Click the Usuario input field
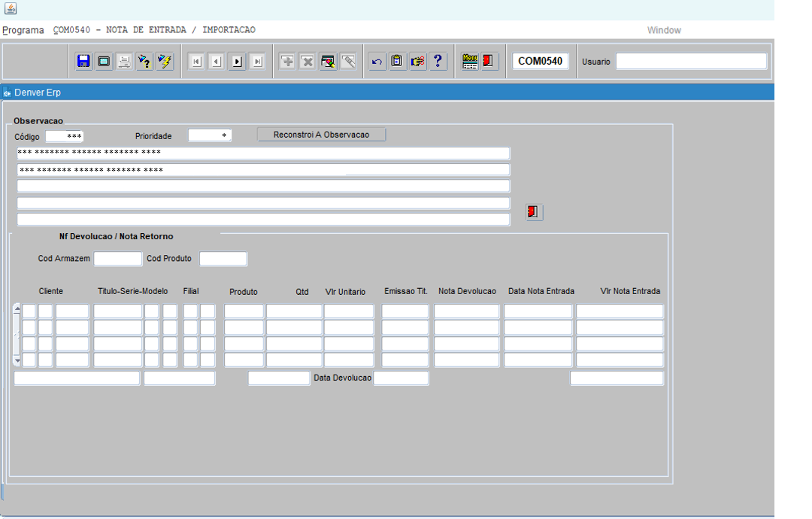Screen dimensions: 812x519 point(691,62)
